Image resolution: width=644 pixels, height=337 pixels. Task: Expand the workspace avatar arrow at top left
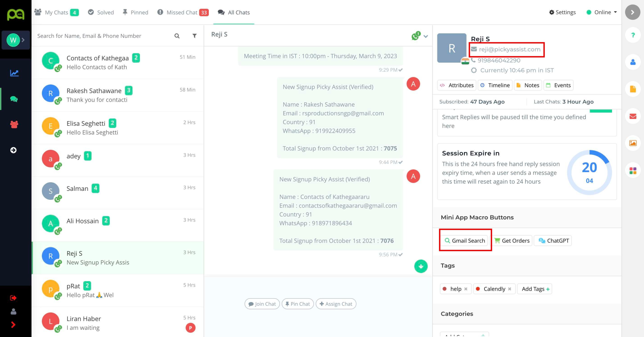click(23, 40)
